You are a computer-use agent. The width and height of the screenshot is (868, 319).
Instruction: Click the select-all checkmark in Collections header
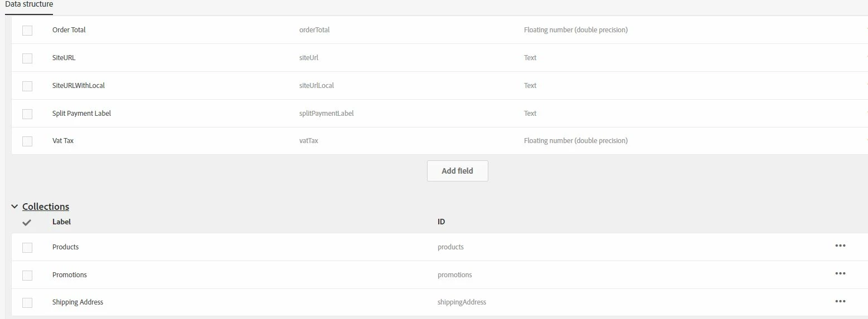tap(27, 222)
